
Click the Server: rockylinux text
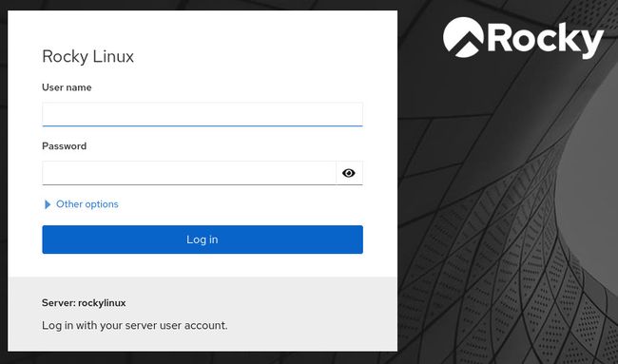pos(84,303)
